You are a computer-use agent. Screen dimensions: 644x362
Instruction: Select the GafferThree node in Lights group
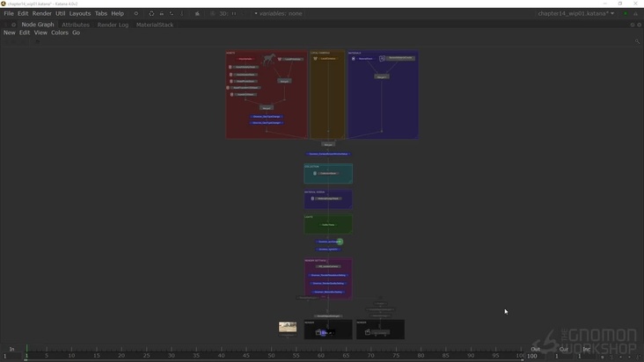[x=328, y=225]
